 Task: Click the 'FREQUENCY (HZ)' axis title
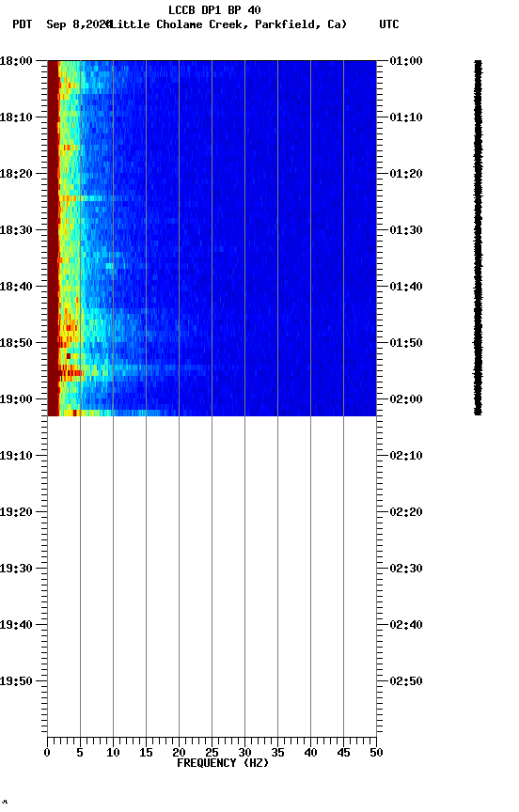click(223, 764)
